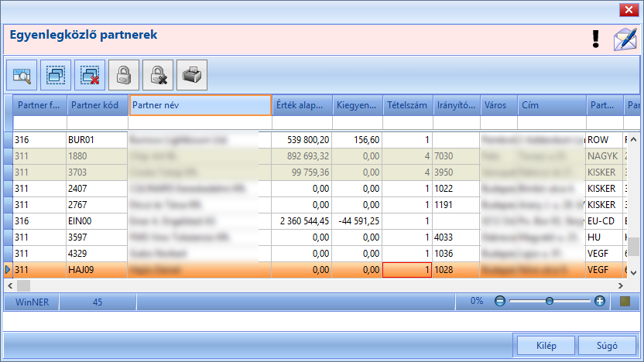Click vertical scrollbar down arrow
644x362 pixels.
click(633, 272)
